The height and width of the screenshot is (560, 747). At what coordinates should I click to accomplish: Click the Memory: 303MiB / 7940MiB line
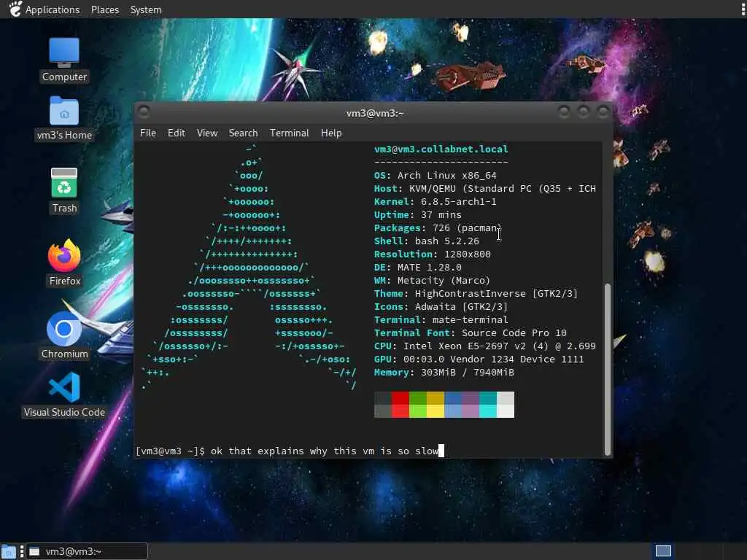(x=444, y=373)
